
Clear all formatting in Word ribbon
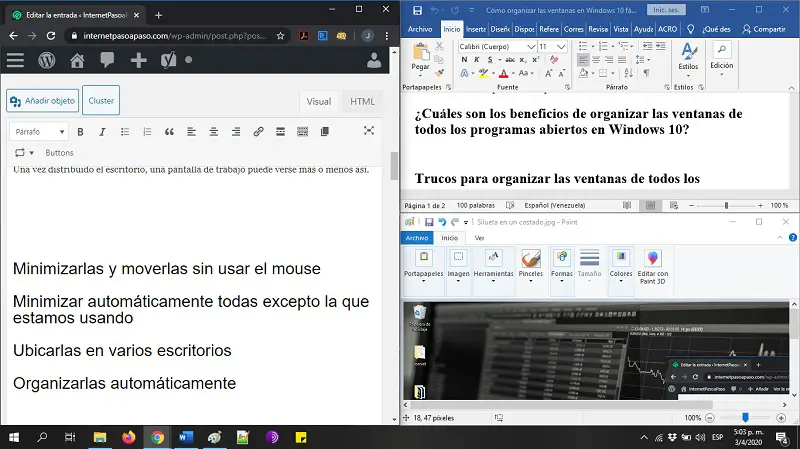point(554,60)
